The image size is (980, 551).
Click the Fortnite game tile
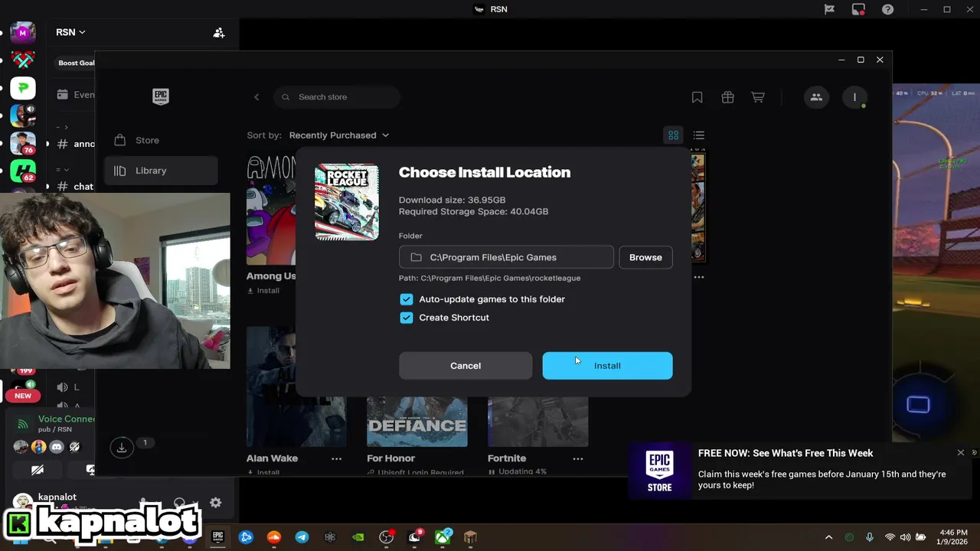pos(537,422)
